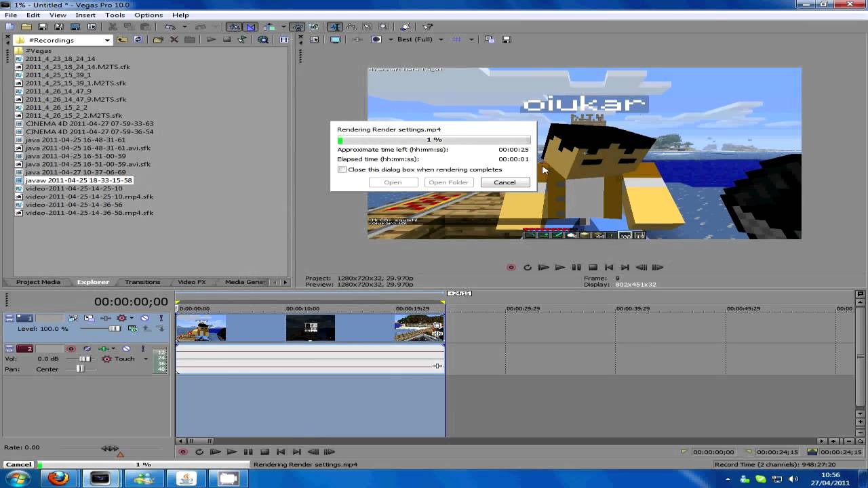The width and height of the screenshot is (868, 488).
Task: Toggle Invert Phase on audio track
Action: [x=87, y=348]
